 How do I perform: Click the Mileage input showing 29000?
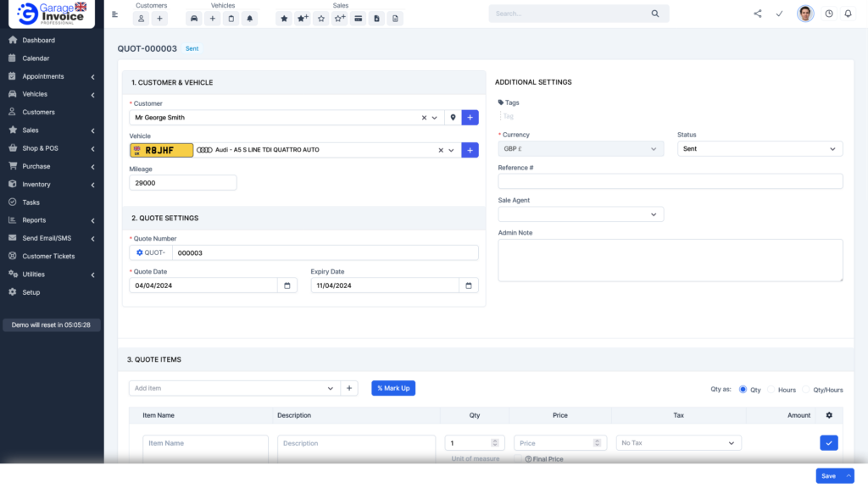(182, 182)
